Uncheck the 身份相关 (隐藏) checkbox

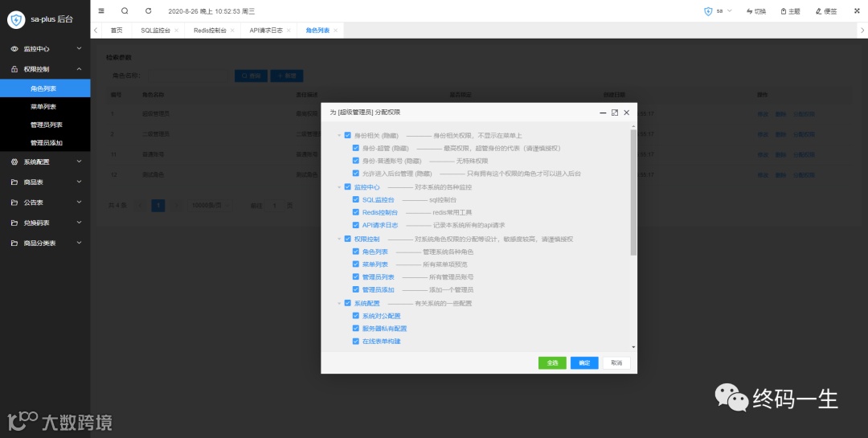tap(348, 135)
